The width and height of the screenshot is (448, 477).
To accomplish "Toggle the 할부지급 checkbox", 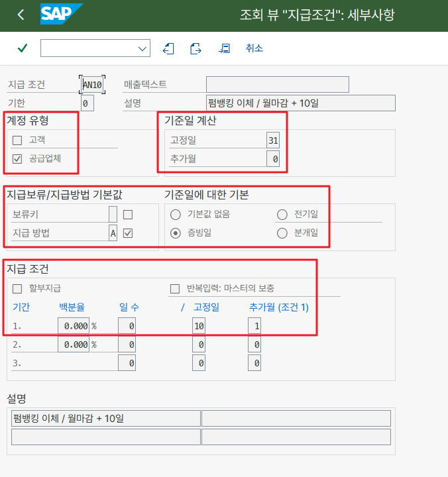I will coord(17,289).
